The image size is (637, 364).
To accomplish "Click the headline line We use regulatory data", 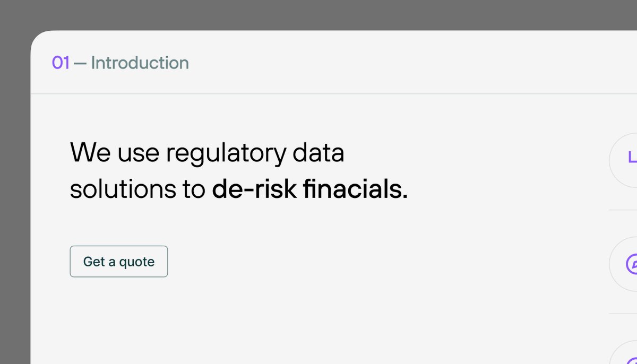I will click(208, 153).
